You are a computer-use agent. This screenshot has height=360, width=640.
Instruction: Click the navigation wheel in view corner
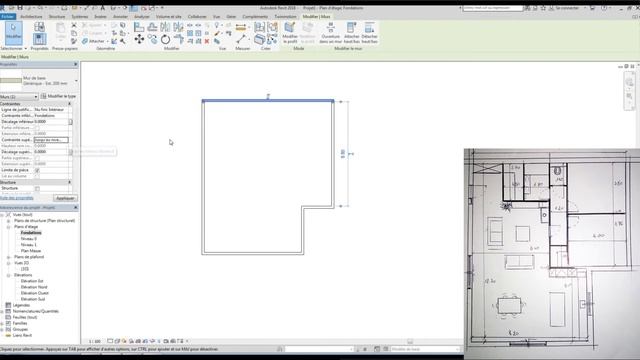pyautogui.click(x=629, y=82)
